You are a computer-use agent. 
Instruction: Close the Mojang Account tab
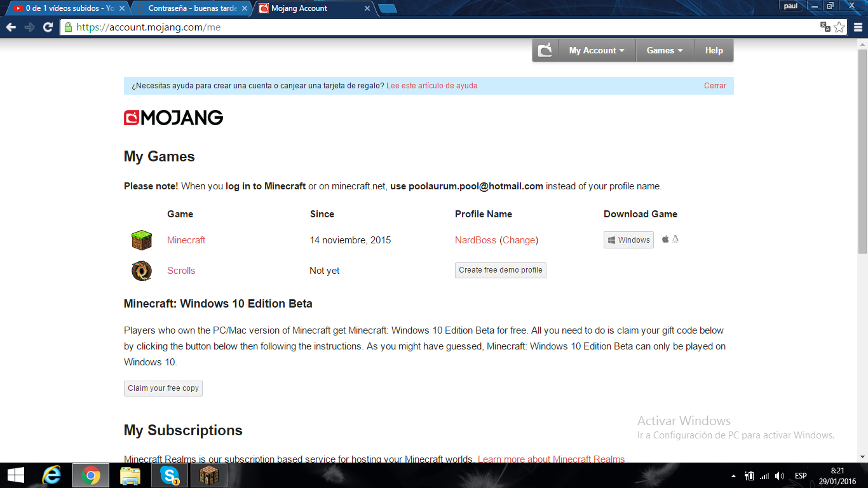point(367,9)
